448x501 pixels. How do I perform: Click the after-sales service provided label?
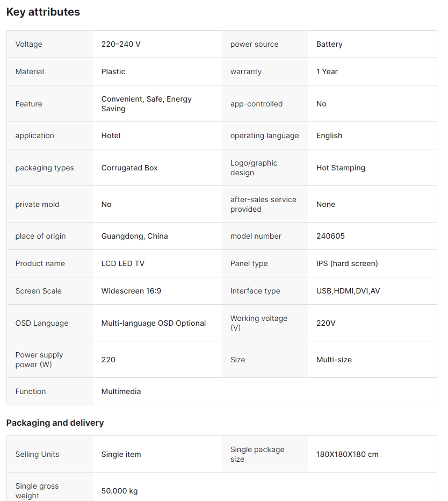tap(263, 204)
